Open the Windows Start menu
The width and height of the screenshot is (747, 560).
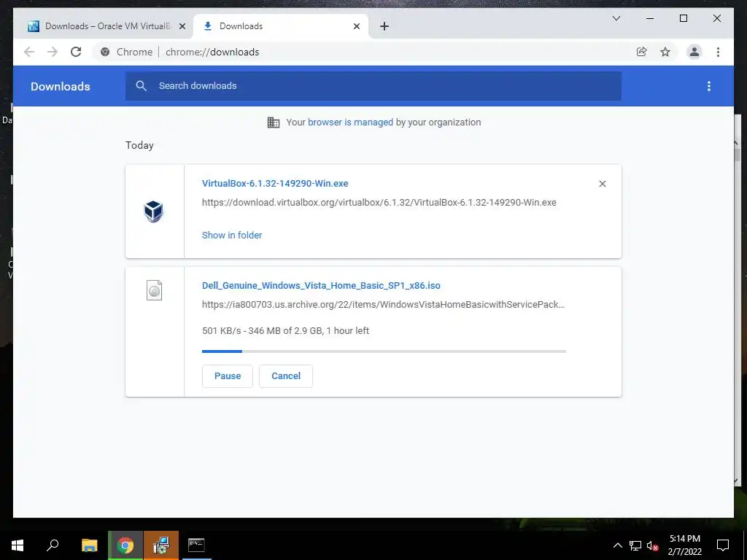click(x=18, y=545)
